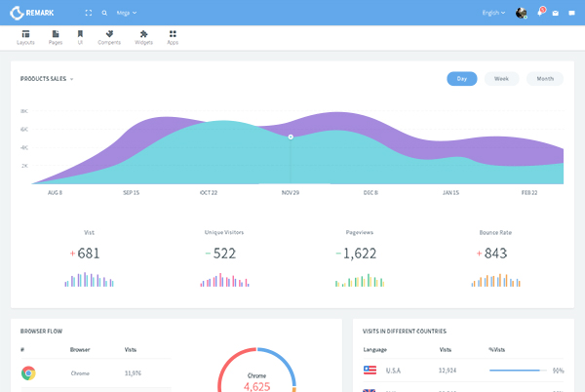Switch chart range to Week
Viewport: 585px width, 392px height.
501,78
